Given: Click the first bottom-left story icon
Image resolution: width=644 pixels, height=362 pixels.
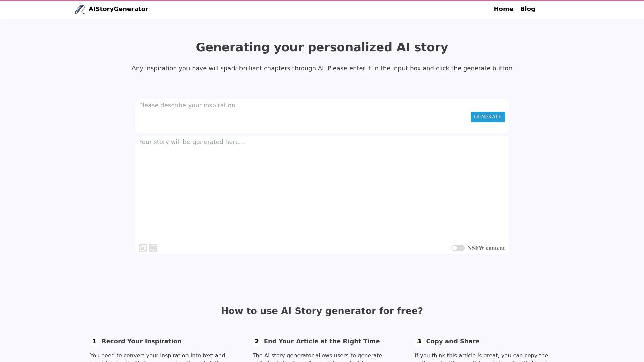Looking at the screenshot, I should (143, 247).
